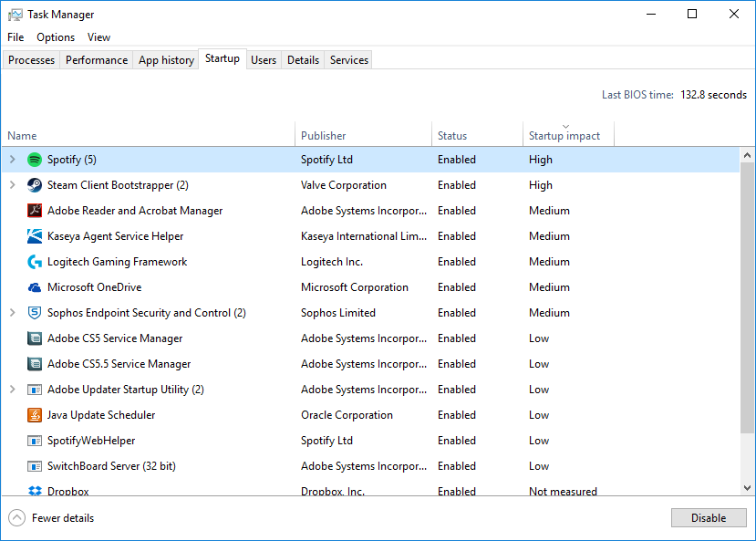756x541 pixels.
Task: Click the Disable button
Action: tap(709, 517)
